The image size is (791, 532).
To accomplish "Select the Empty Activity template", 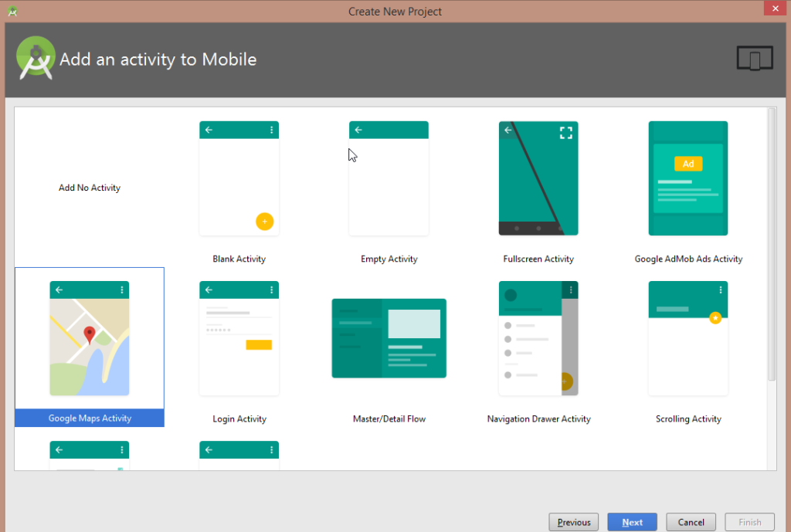I will [389, 178].
